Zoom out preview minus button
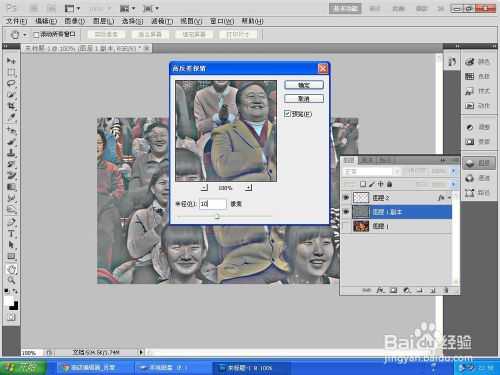 pos(205,188)
